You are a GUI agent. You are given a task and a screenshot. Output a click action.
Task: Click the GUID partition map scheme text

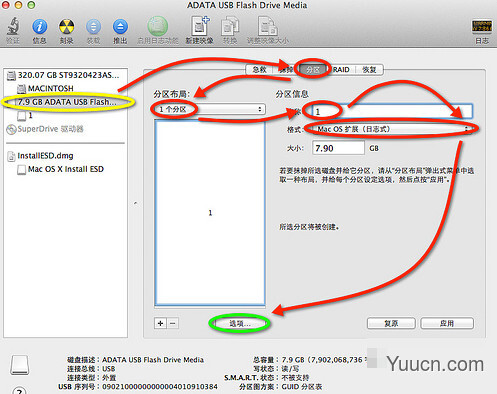302,387
